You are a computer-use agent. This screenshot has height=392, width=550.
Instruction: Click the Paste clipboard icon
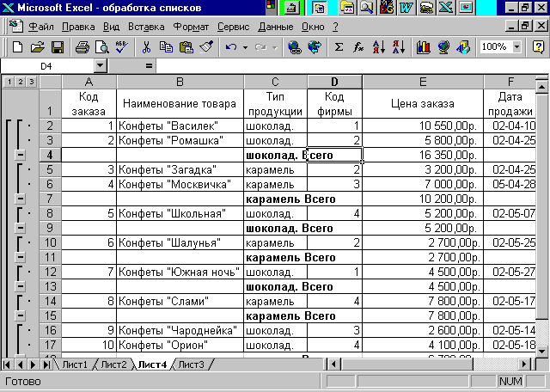coord(186,46)
